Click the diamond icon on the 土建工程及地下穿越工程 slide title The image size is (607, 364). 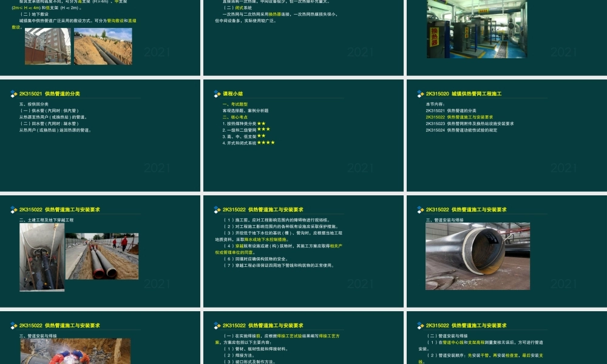[14, 209]
